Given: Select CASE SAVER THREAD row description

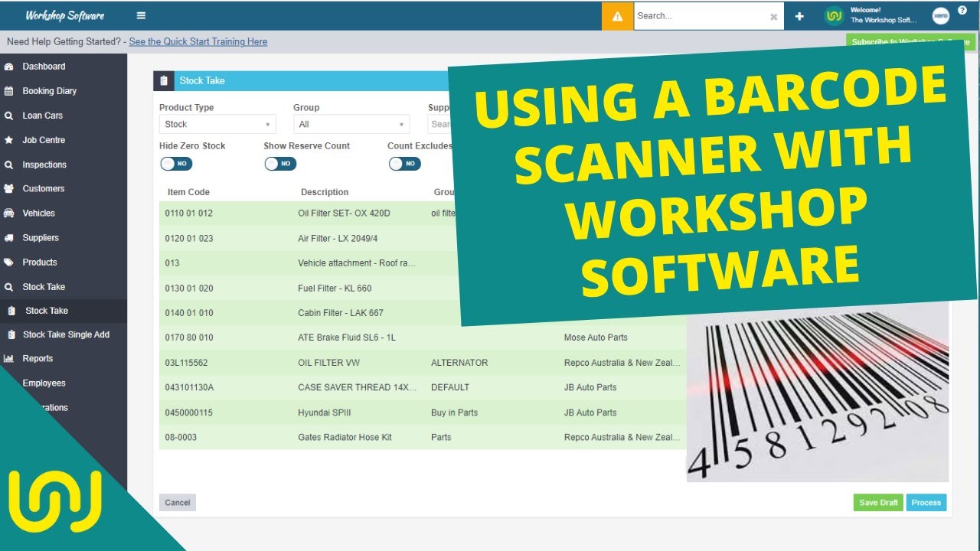Looking at the screenshot, I should (x=358, y=387).
